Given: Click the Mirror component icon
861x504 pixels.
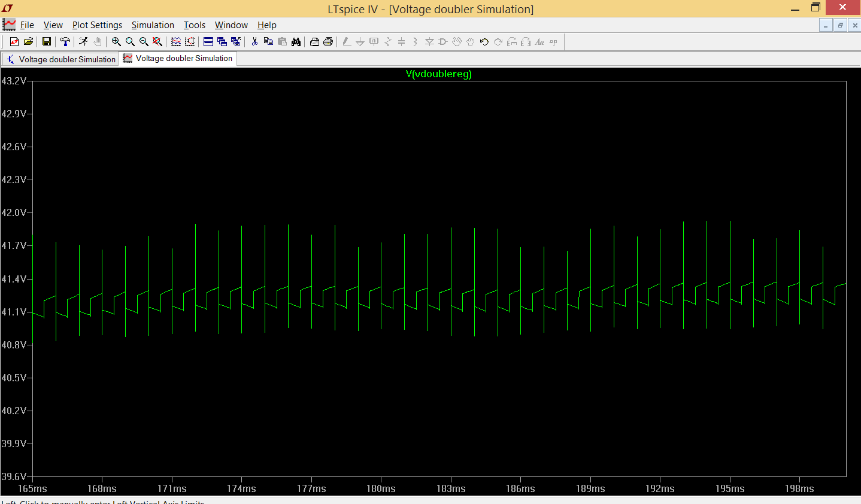Looking at the screenshot, I should coord(526,41).
